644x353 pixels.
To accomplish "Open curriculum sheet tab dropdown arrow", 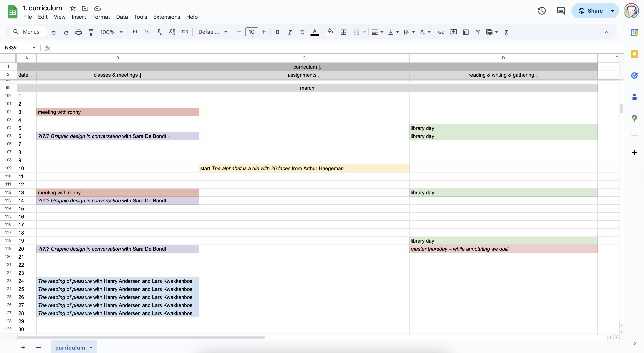I will click(91, 347).
